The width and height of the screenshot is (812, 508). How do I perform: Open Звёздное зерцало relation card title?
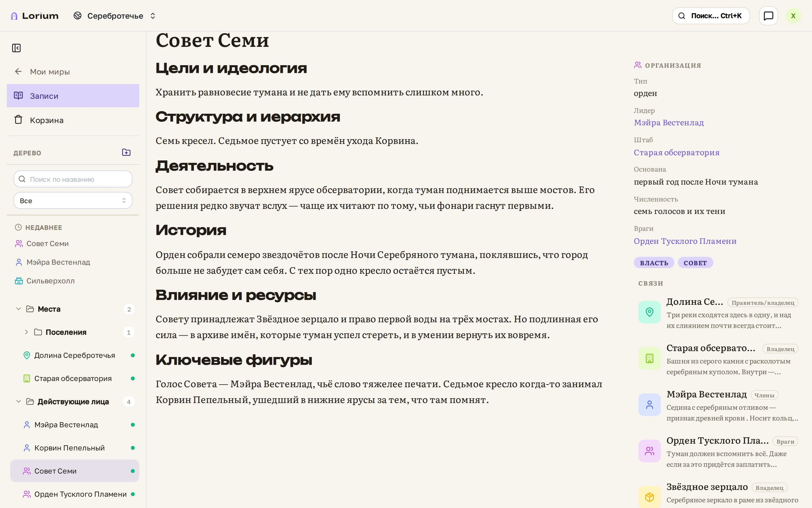click(707, 487)
